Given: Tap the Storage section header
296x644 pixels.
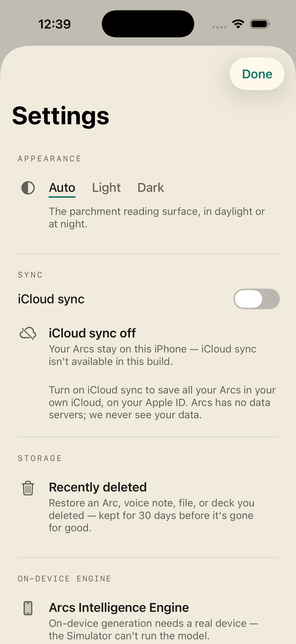Looking at the screenshot, I should point(40,458).
